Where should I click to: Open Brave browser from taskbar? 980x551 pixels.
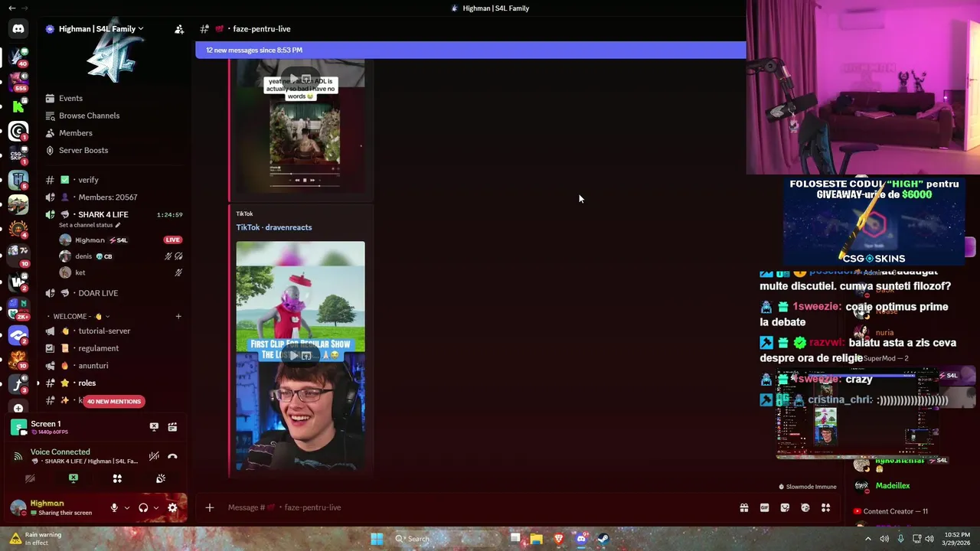coord(559,539)
